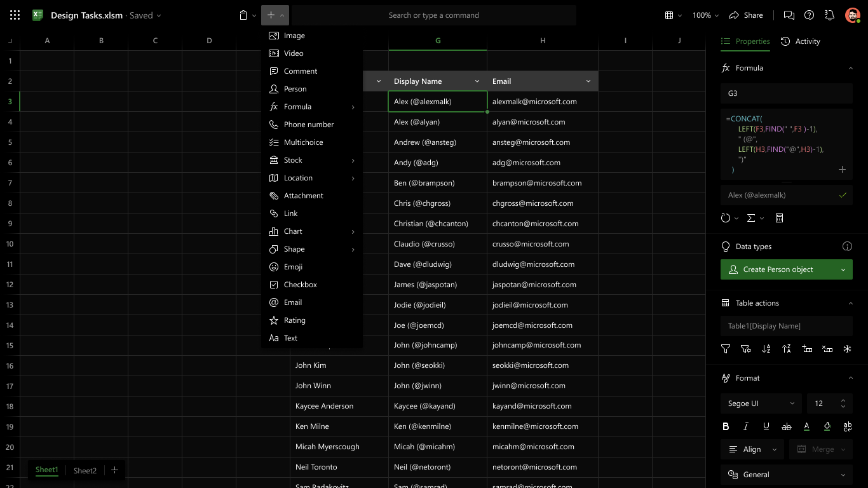Screen dimensions: 868x488
Task: Open the help question mark icon
Action: [809, 15]
